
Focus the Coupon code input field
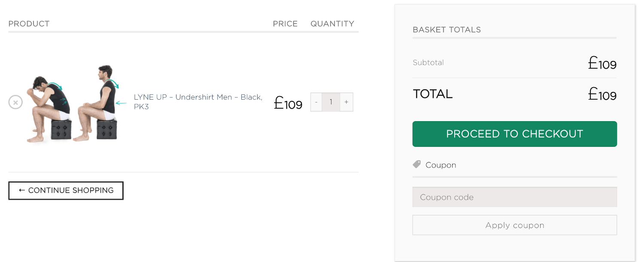click(x=514, y=197)
